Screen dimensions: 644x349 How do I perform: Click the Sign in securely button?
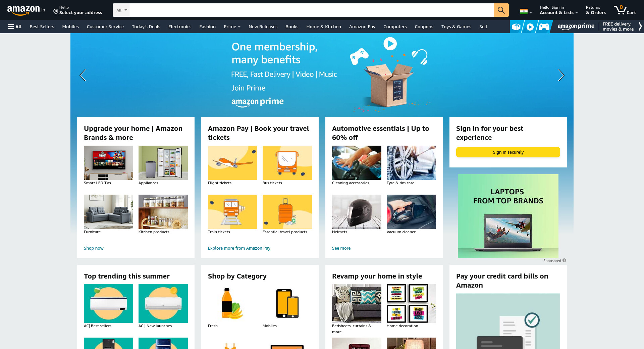coord(508,152)
